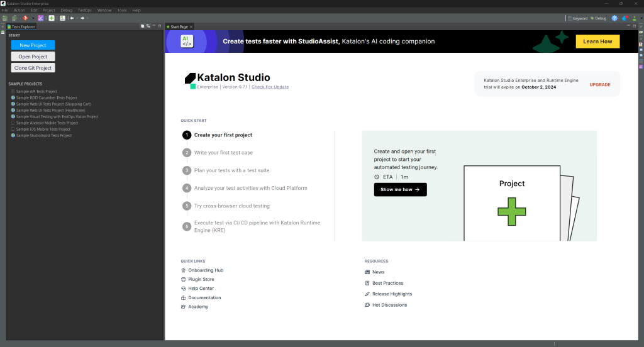Viewport: 644px width, 347px height.
Task: Click the New Project button
Action: coord(33,45)
